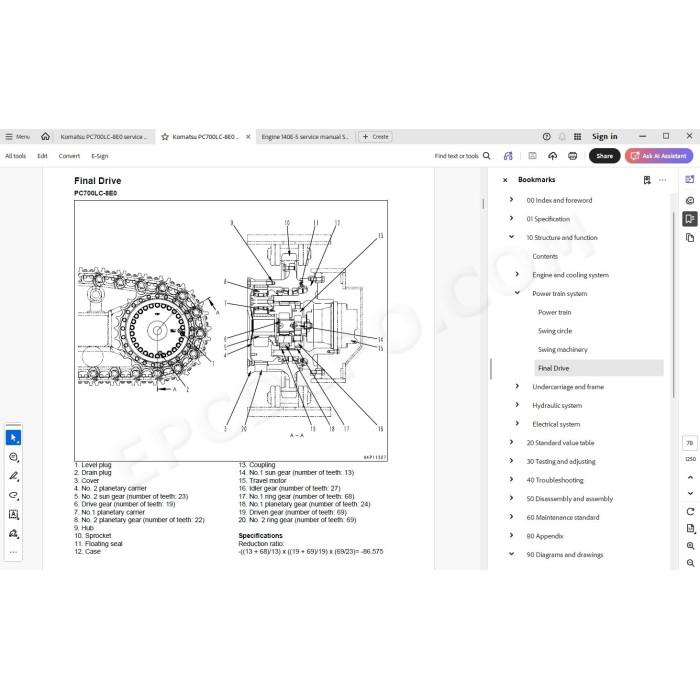
Task: Click the current page number box
Action: (690, 443)
